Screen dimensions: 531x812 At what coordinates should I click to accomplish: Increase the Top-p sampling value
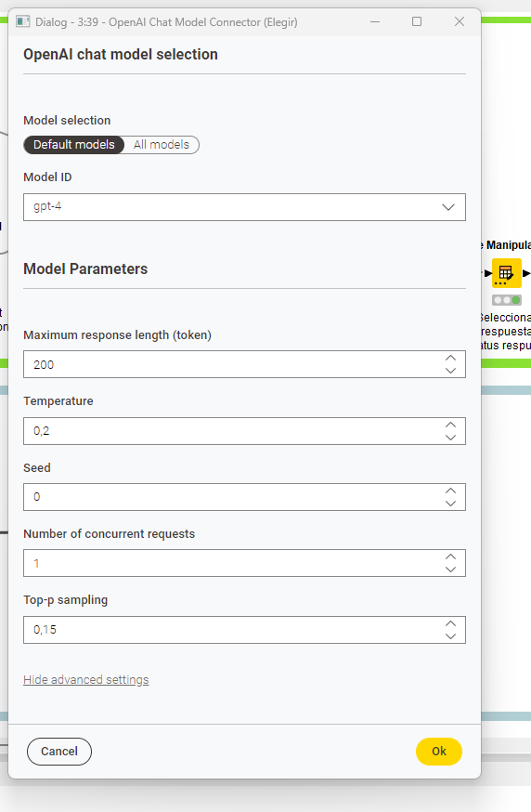point(451,623)
